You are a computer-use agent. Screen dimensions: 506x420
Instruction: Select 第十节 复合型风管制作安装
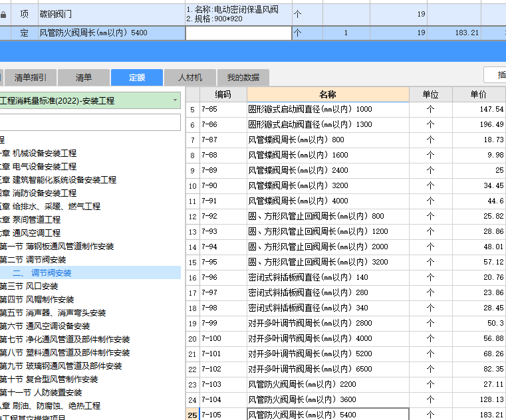click(x=49, y=379)
